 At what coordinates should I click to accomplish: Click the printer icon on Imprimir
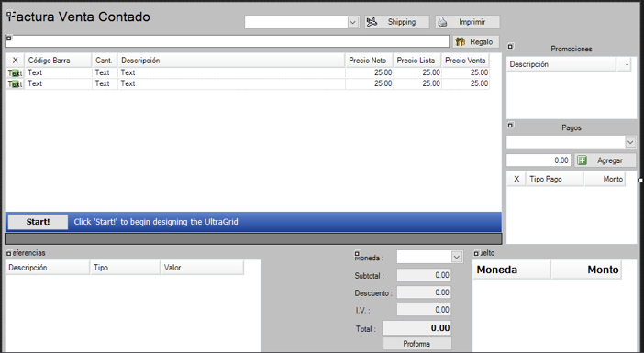pos(442,22)
